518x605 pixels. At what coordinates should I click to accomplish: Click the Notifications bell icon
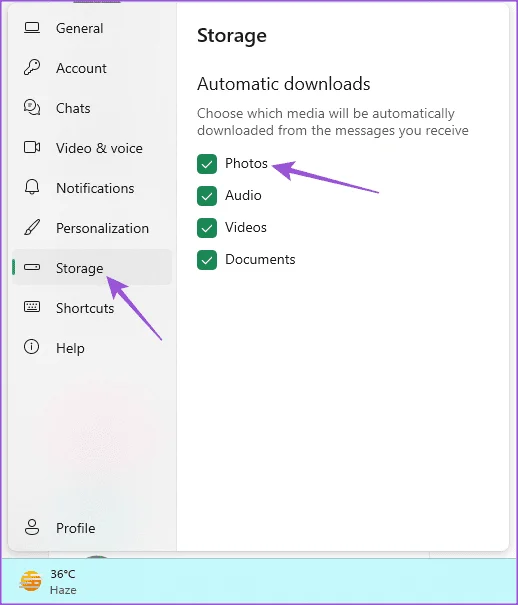click(32, 187)
